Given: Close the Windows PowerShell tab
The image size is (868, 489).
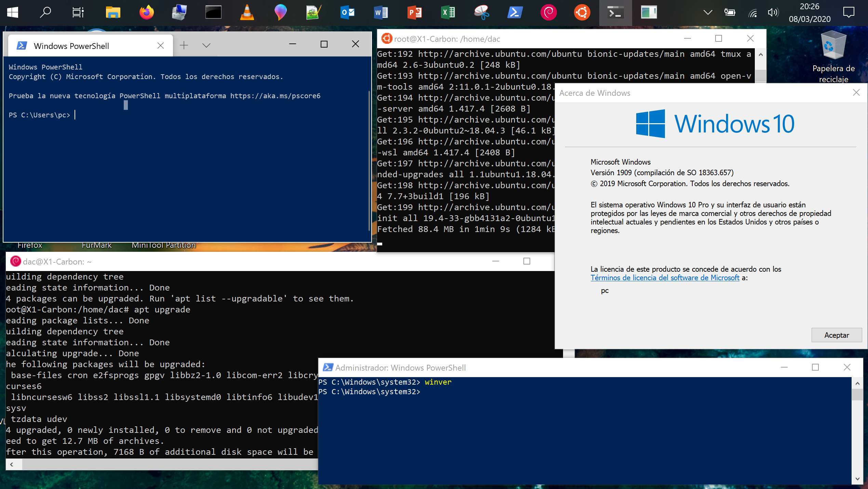Looking at the screenshot, I should (160, 46).
